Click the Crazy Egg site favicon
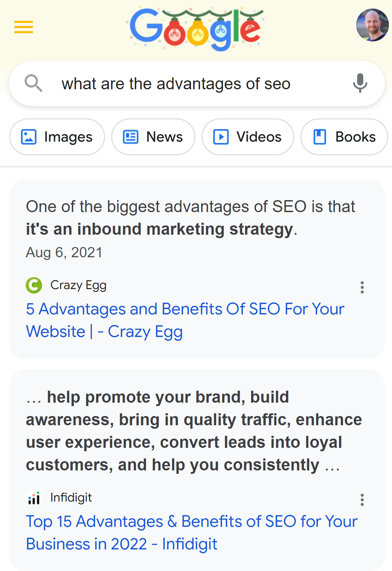392x571 pixels. (34, 285)
